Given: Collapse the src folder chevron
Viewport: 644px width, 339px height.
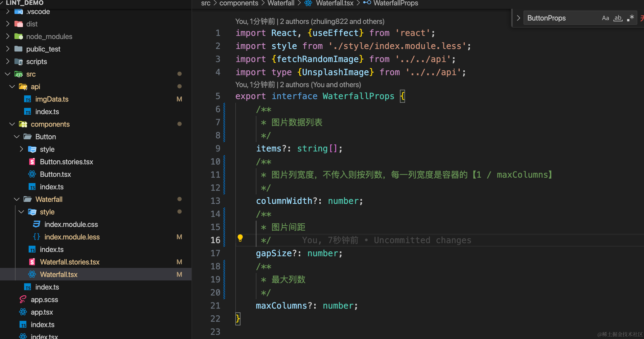Looking at the screenshot, I should pyautogui.click(x=8, y=74).
